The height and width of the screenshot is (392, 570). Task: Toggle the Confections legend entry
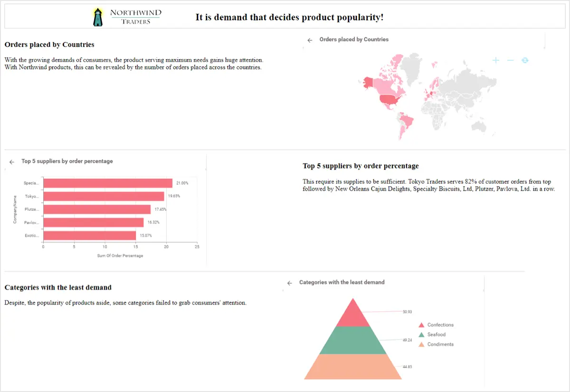tap(436, 325)
